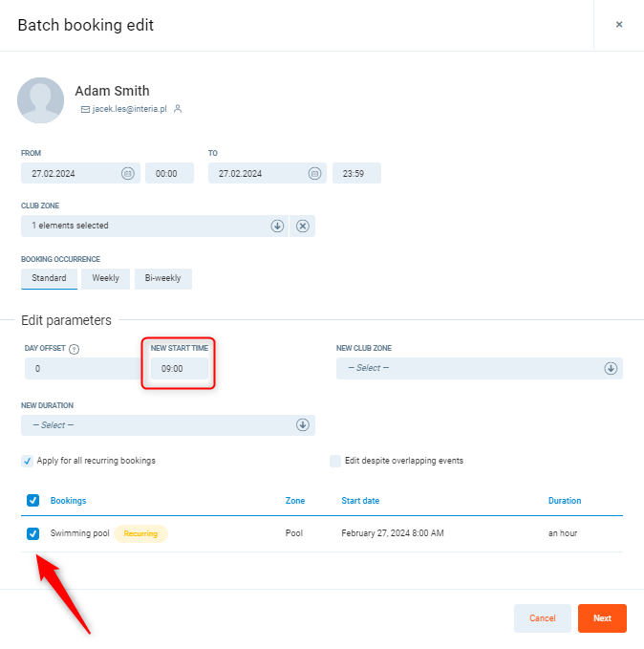Select the Weekly booking occurrence tab
The height and width of the screenshot is (649, 644).
click(x=105, y=278)
